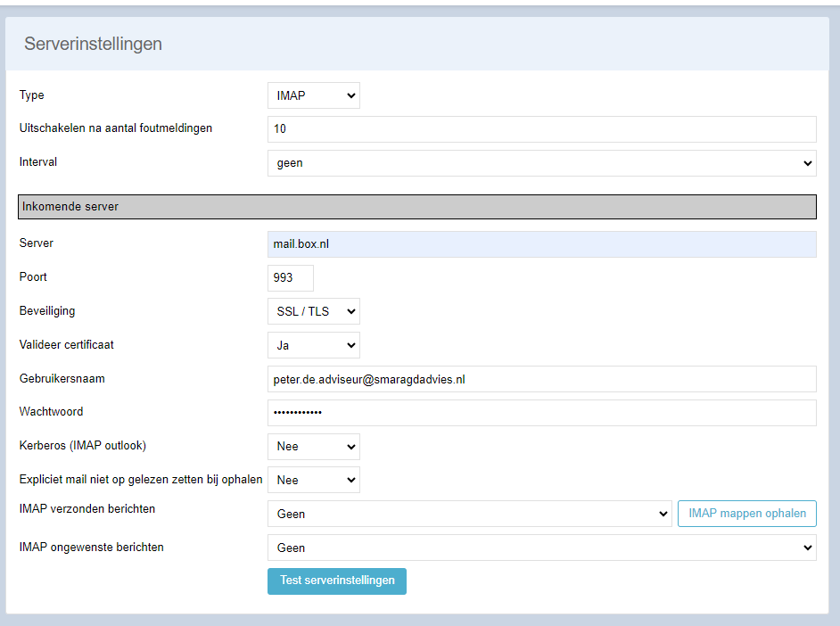Click the Test serverinstellingen button
This screenshot has height=626, width=840.
pyautogui.click(x=337, y=581)
